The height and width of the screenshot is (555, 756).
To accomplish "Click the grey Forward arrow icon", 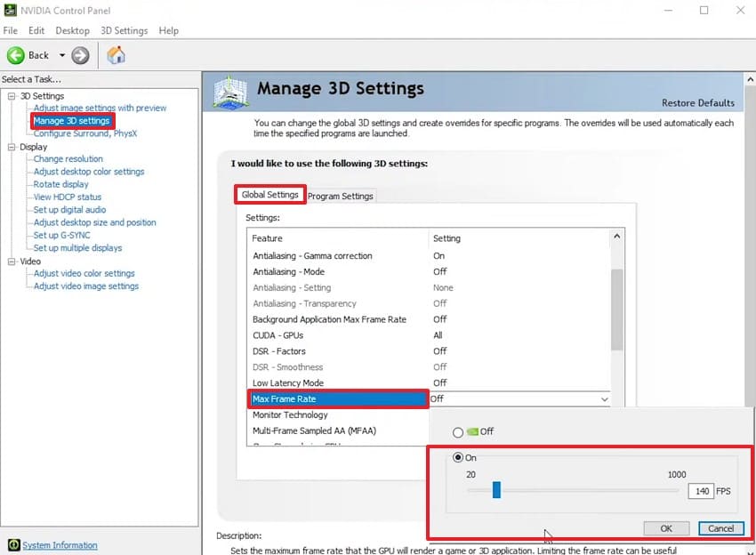I will 81,55.
